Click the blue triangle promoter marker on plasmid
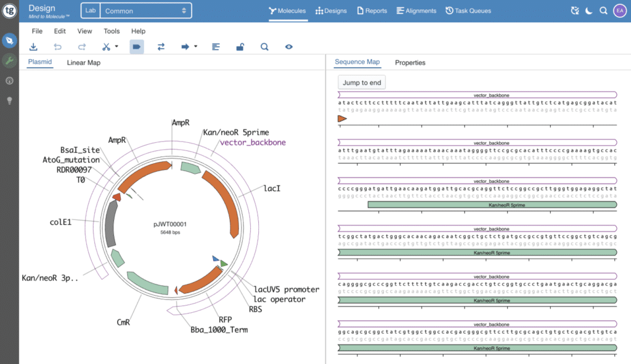 [x=216, y=259]
